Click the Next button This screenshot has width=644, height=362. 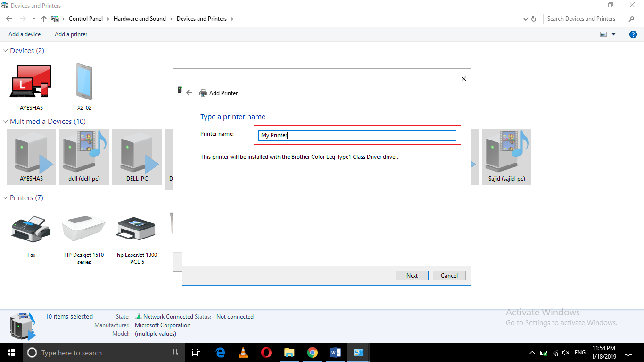[x=412, y=275]
